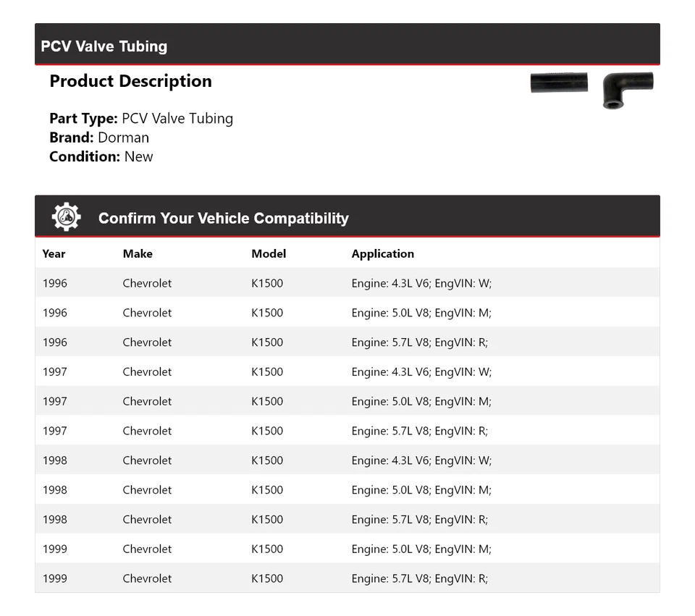Click the Application column header
Screen dimensions: 695x616
(382, 253)
